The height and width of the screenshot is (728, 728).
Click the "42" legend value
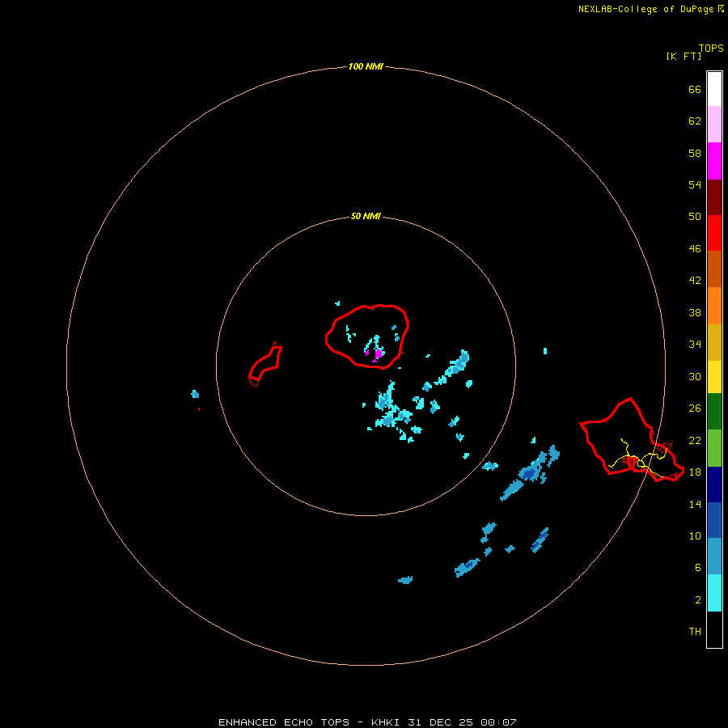click(x=695, y=280)
